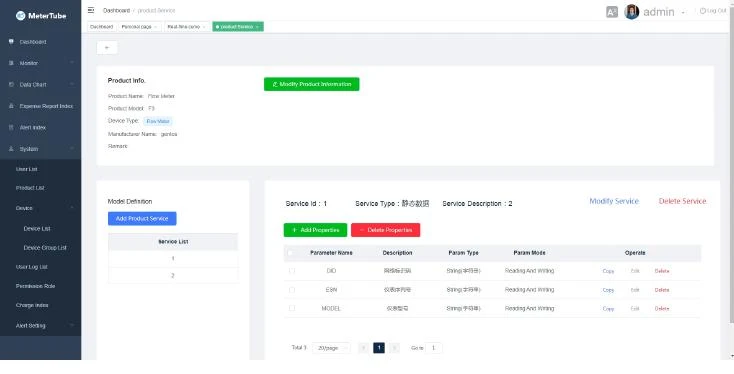Select all rows with the header checkbox
Screen dimensions: 734x374
pyautogui.click(x=290, y=253)
